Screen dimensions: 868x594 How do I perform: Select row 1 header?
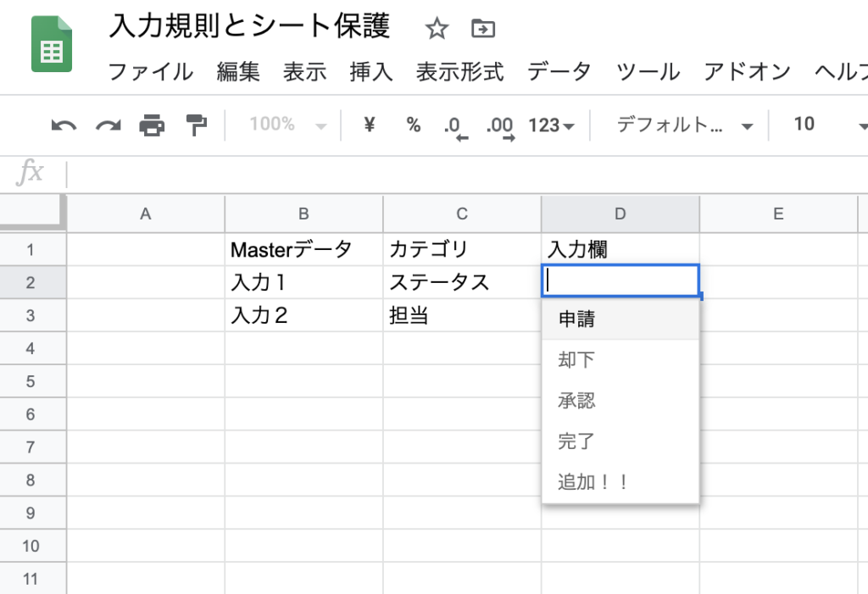33,250
